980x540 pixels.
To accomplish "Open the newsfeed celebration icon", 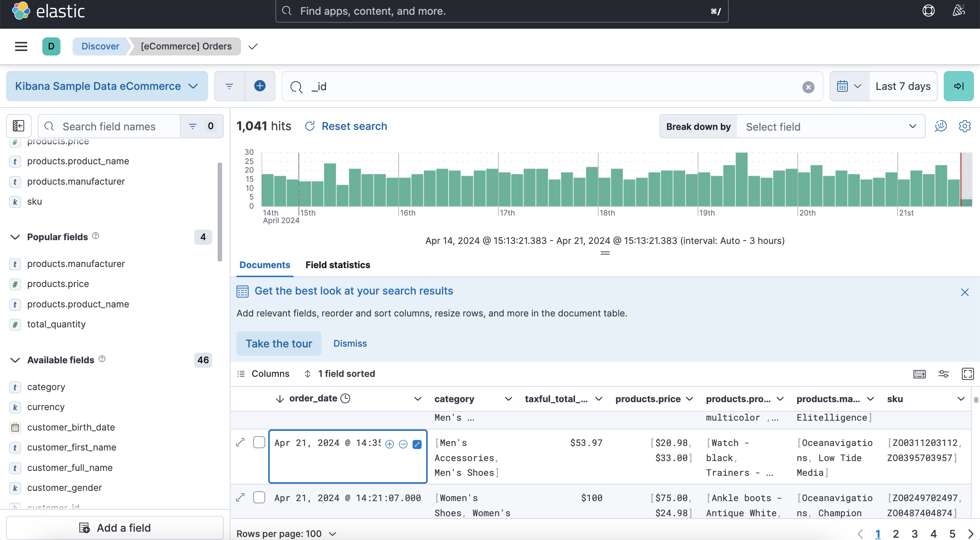I will pyautogui.click(x=958, y=11).
